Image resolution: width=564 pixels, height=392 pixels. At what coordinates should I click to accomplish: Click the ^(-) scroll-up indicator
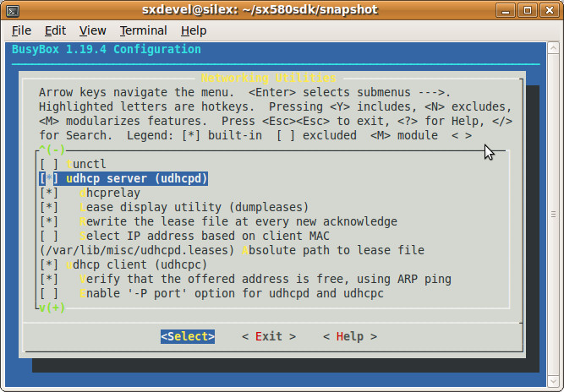pyautogui.click(x=52, y=150)
